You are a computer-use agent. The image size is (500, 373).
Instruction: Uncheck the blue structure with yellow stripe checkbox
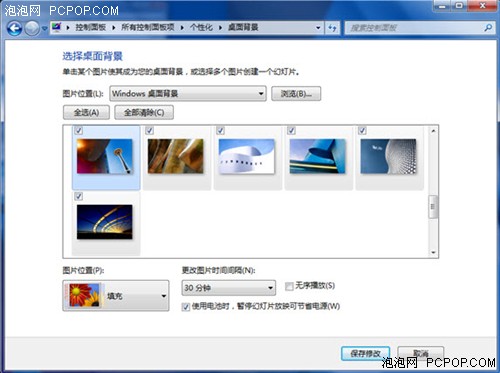coord(292,130)
